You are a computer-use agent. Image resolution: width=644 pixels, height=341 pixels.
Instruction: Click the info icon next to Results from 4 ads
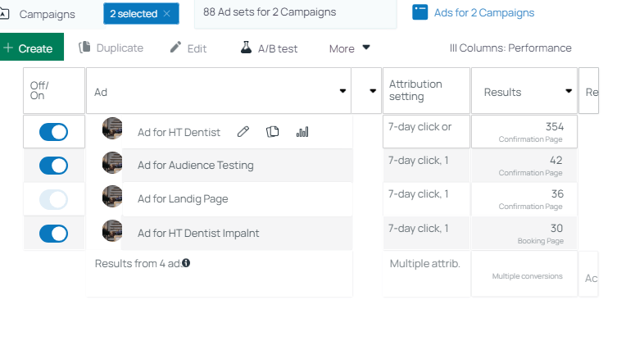[x=186, y=263]
